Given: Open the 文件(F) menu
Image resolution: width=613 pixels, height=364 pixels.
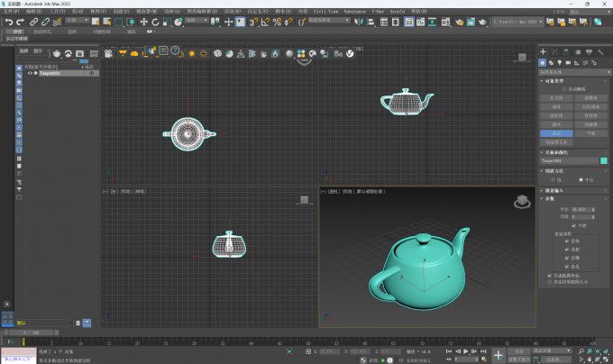Looking at the screenshot, I should (x=11, y=12).
